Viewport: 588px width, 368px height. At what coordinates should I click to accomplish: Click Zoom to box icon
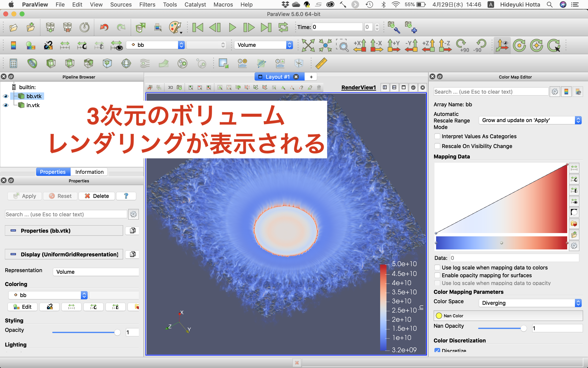click(x=342, y=45)
